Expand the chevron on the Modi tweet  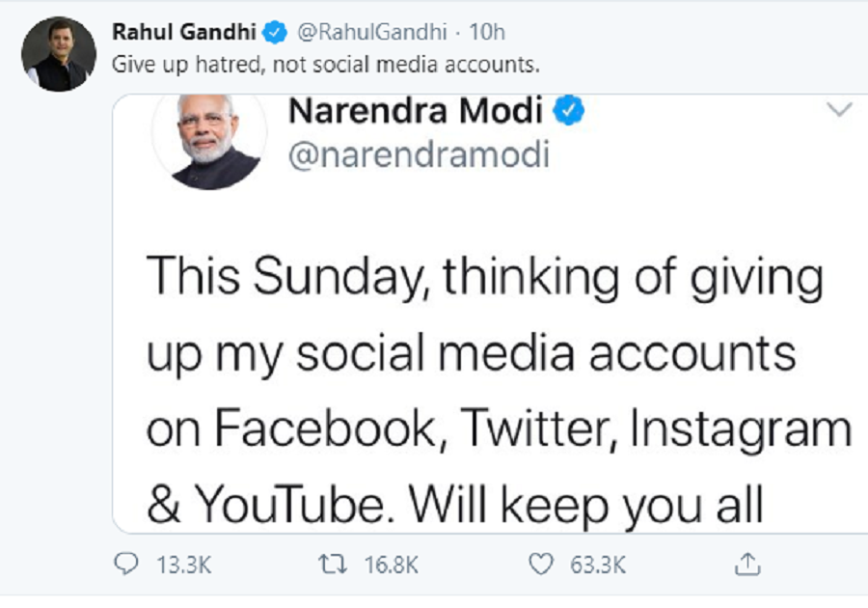(x=840, y=110)
